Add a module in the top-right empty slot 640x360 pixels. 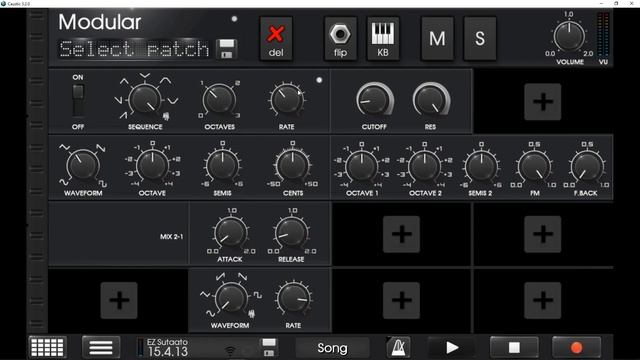point(542,102)
